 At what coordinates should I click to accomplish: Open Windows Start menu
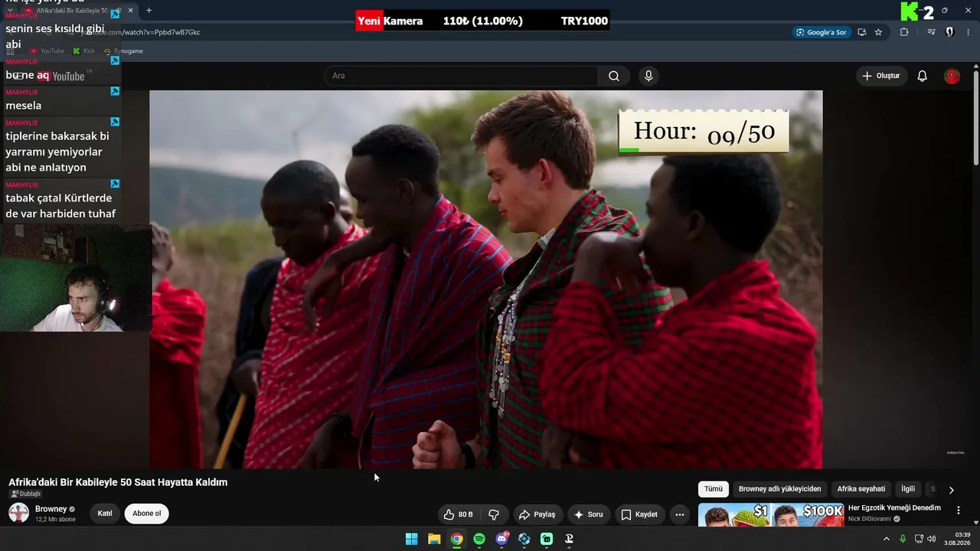click(411, 539)
